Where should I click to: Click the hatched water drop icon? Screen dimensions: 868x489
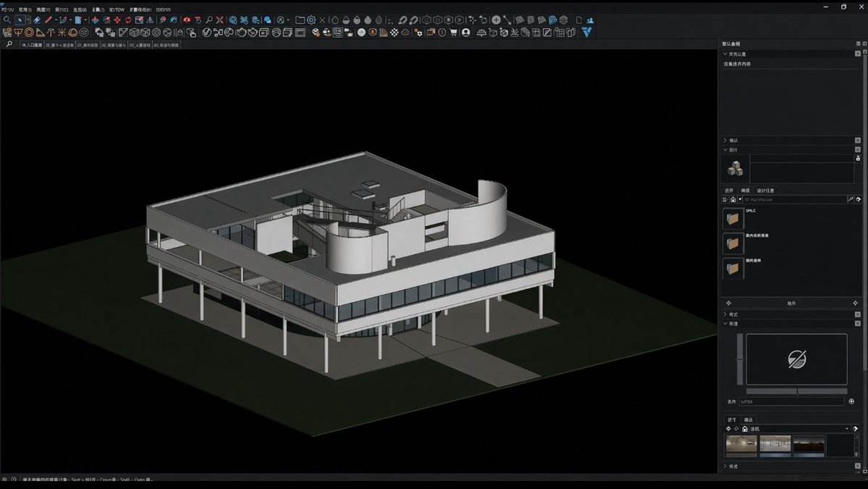pos(379,20)
